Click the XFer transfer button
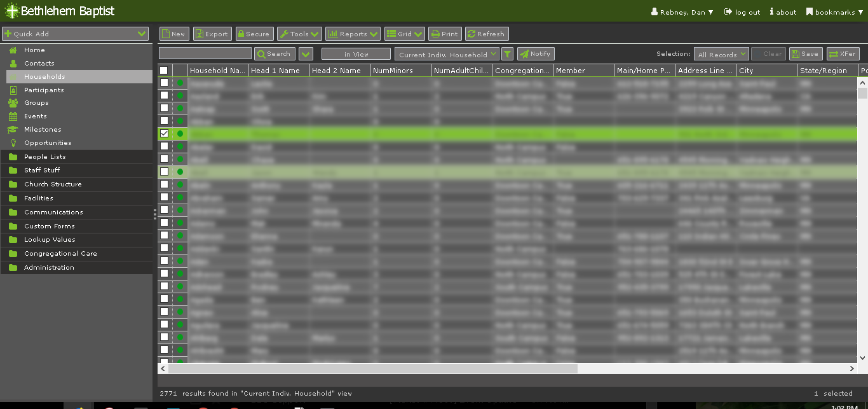Viewport: 868px width, 409px height. tap(843, 54)
